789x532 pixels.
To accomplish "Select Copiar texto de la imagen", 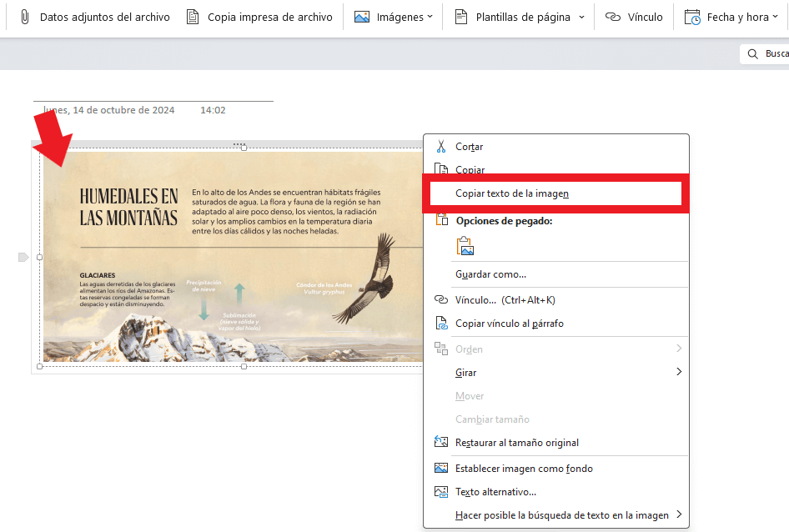I will 556,193.
